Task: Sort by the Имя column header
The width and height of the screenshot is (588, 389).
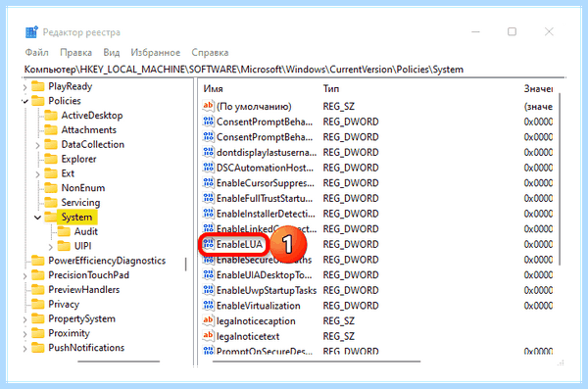Action: [x=213, y=89]
